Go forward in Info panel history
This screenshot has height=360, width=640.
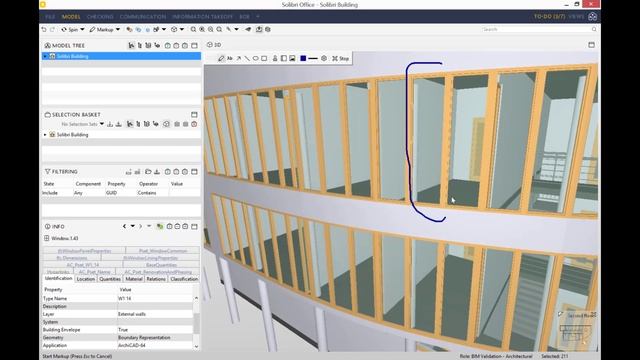pyautogui.click(x=141, y=227)
